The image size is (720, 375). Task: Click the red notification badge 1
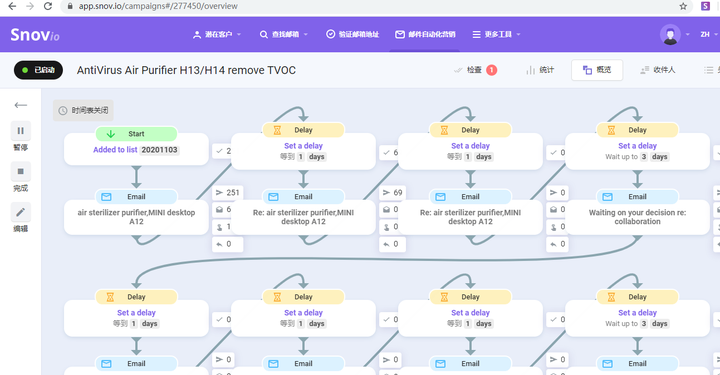click(x=491, y=70)
